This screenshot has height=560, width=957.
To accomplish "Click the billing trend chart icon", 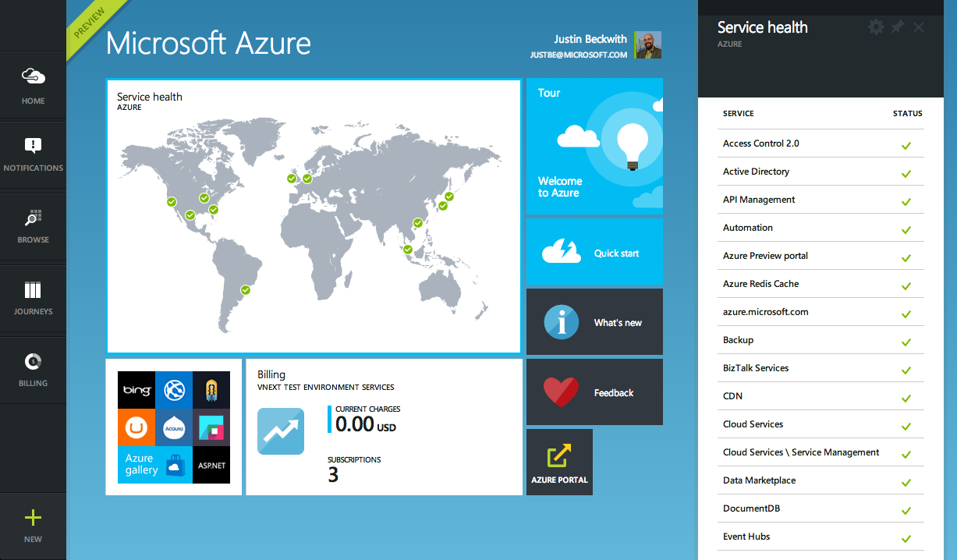I will click(x=281, y=431).
